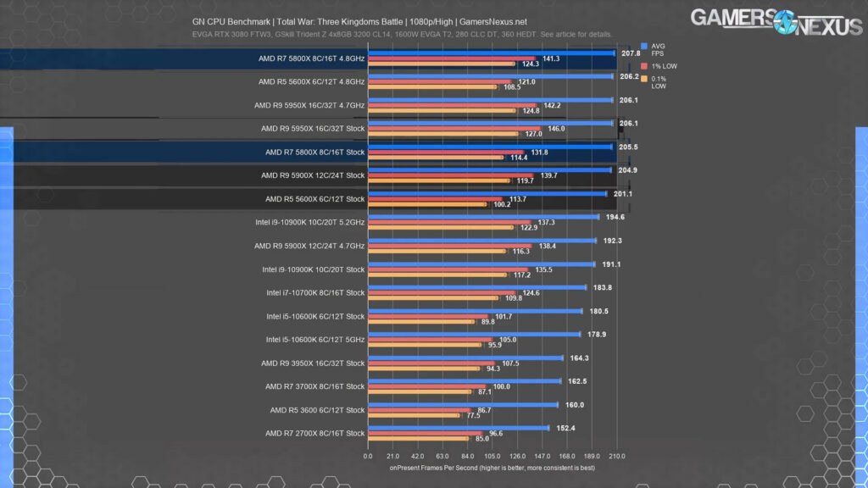Click the blue average bar for AMD R7 2700X
The height and width of the screenshot is (488, 868).
click(459, 428)
